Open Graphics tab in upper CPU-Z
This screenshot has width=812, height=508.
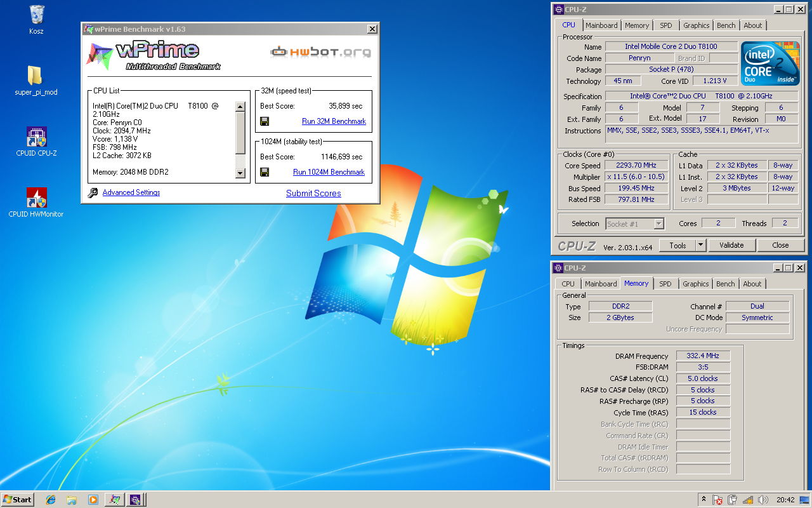point(696,25)
